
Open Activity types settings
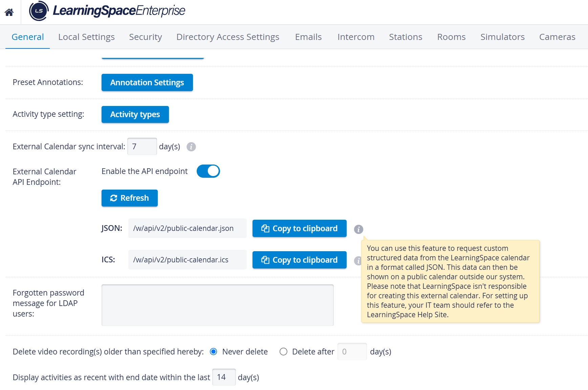(135, 114)
